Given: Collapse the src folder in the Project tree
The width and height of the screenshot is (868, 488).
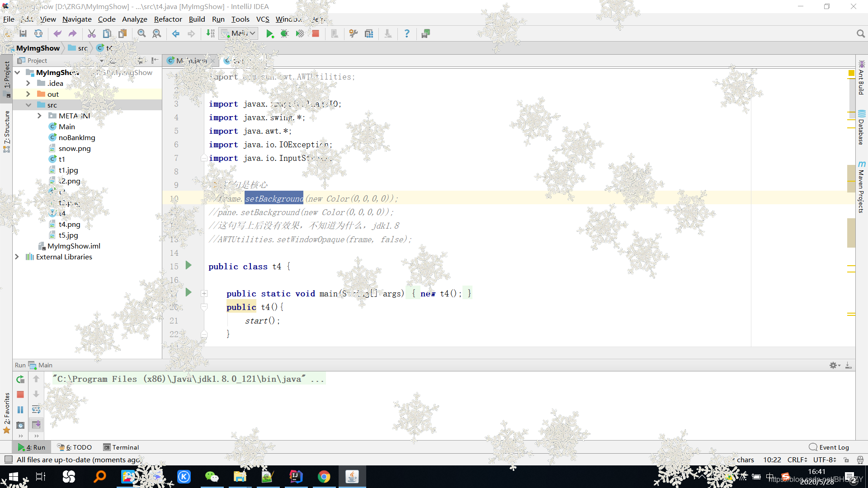Looking at the screenshot, I should tap(28, 104).
